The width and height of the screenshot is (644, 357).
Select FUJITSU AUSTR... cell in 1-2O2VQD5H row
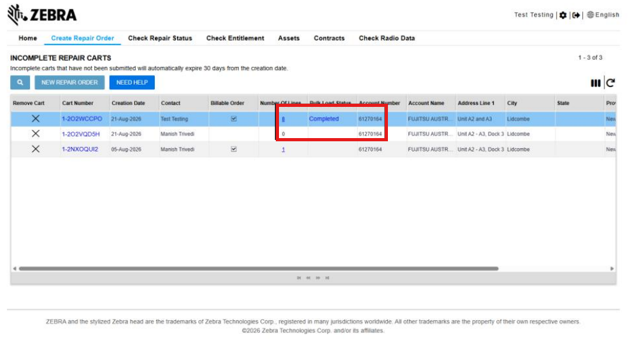coord(430,134)
